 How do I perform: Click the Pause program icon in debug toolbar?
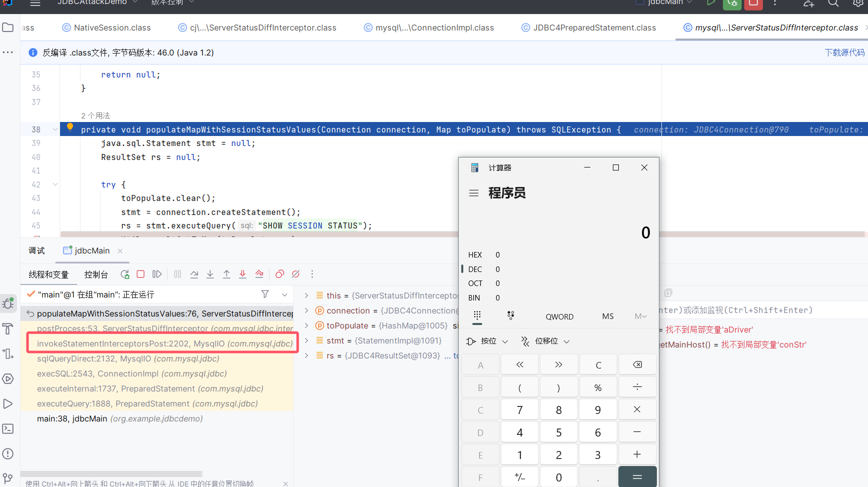[178, 274]
